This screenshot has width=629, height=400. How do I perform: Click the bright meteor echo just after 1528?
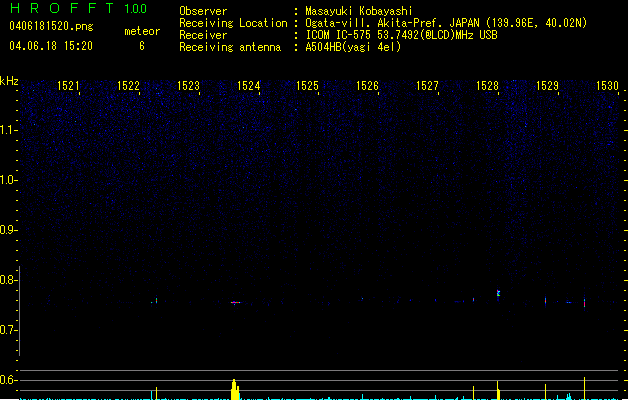498,294
